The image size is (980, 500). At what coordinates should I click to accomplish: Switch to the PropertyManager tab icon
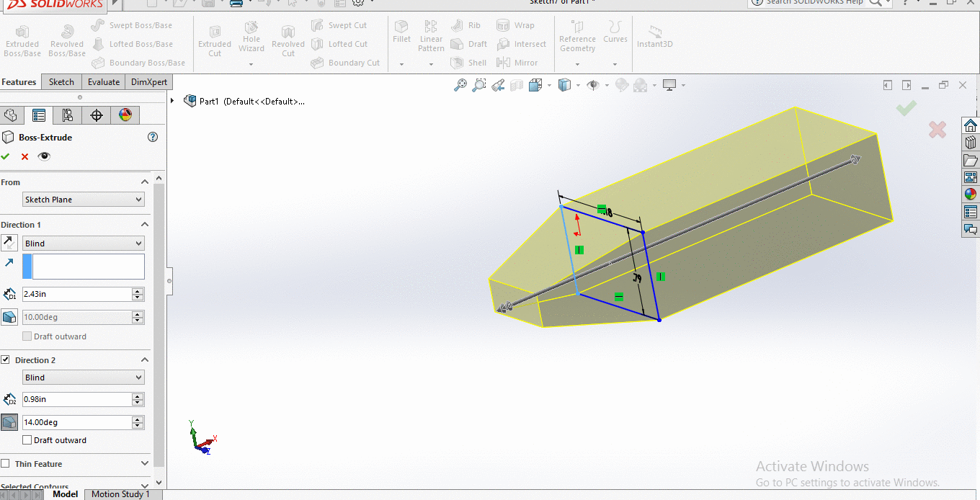pyautogui.click(x=39, y=115)
